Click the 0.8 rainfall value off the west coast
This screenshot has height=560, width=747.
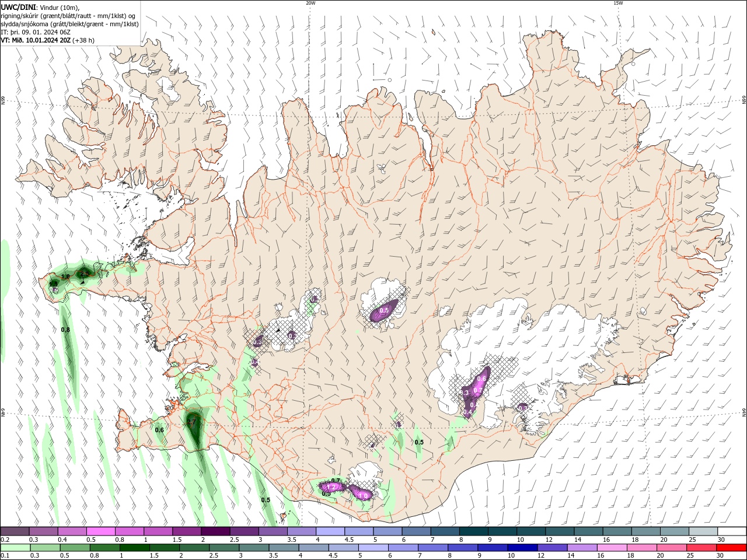pyautogui.click(x=65, y=330)
